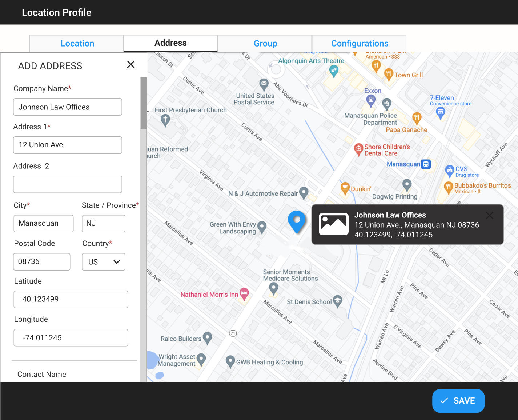Screen dimensions: 518x420
Task: Click the blue location pin marker
Action: [297, 222]
